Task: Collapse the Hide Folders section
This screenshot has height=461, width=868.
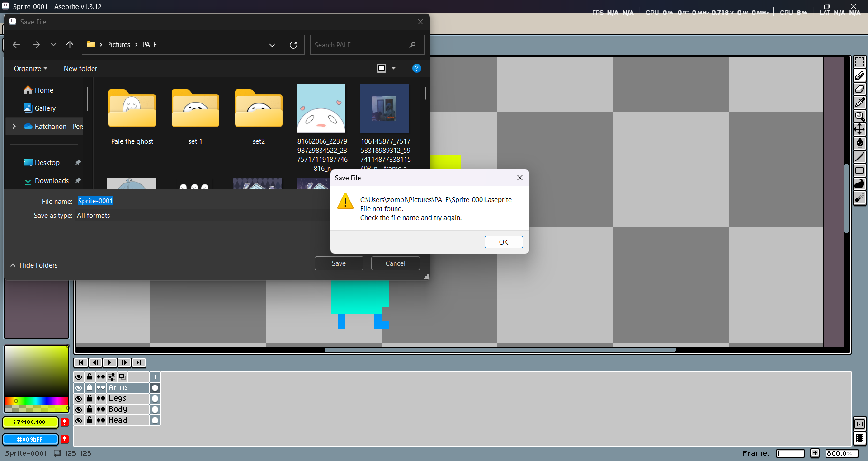Action: click(33, 265)
